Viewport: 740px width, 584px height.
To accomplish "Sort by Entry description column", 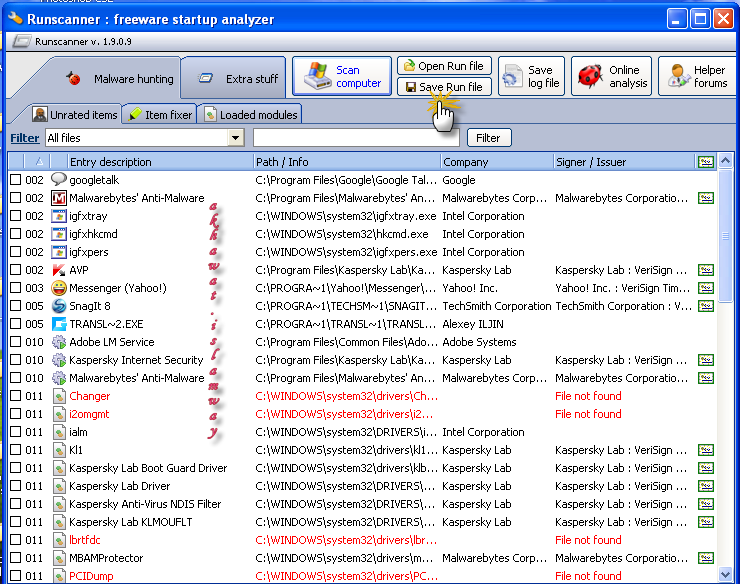I will point(160,162).
